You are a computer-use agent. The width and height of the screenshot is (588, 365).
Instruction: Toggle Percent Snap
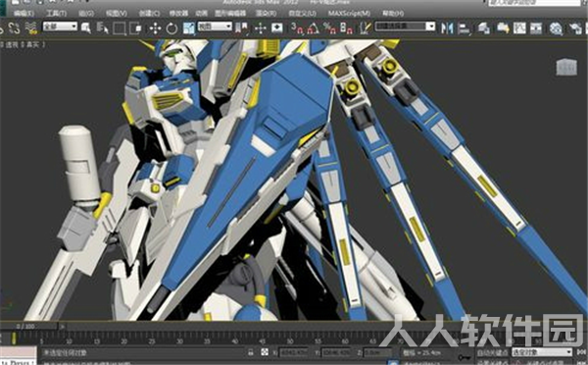330,28
